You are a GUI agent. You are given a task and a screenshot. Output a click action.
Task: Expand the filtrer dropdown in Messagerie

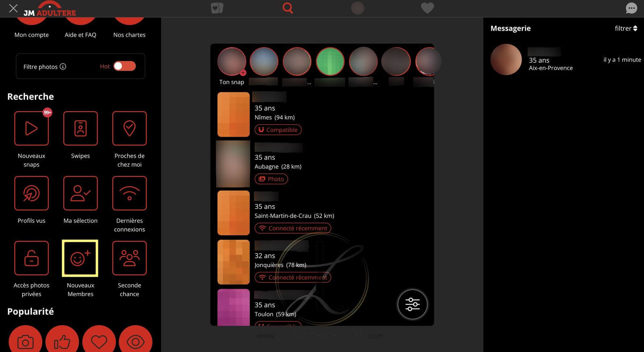626,28
